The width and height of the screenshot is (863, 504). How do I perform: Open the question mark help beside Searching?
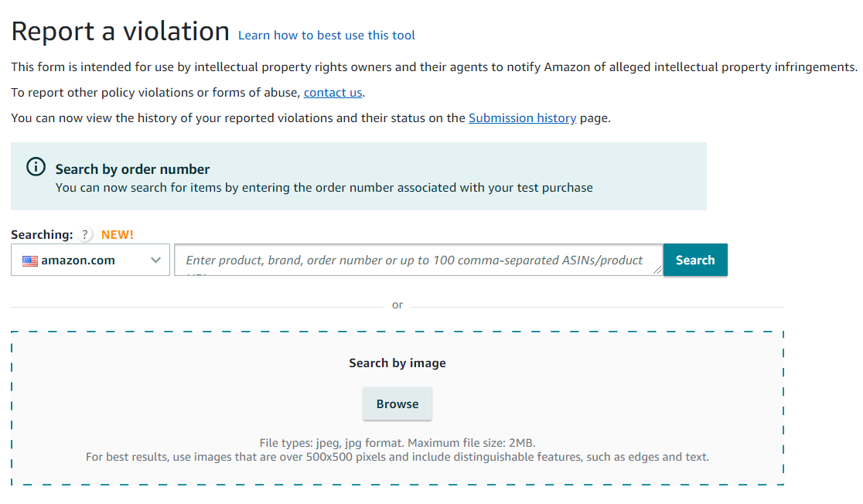coord(84,235)
